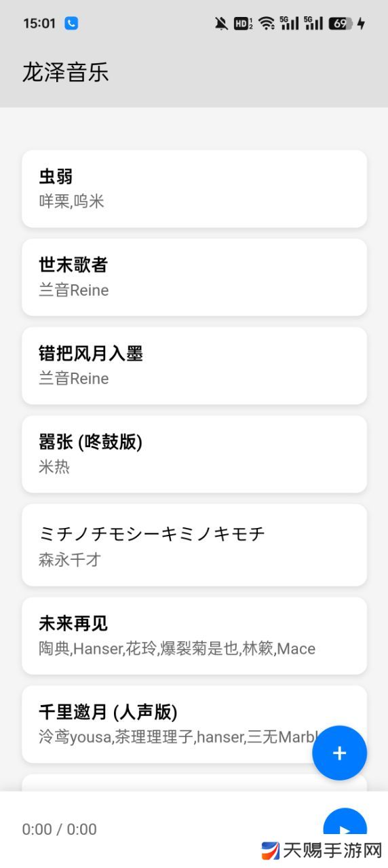Select the track 世末歌者
Viewport: 388px width, 868px height.
tap(195, 277)
